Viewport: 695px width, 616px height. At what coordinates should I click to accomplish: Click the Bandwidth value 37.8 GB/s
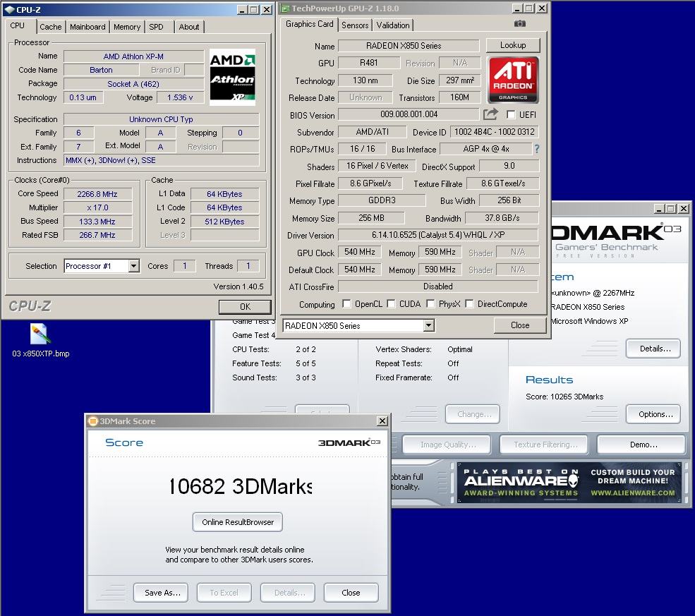pyautogui.click(x=502, y=218)
